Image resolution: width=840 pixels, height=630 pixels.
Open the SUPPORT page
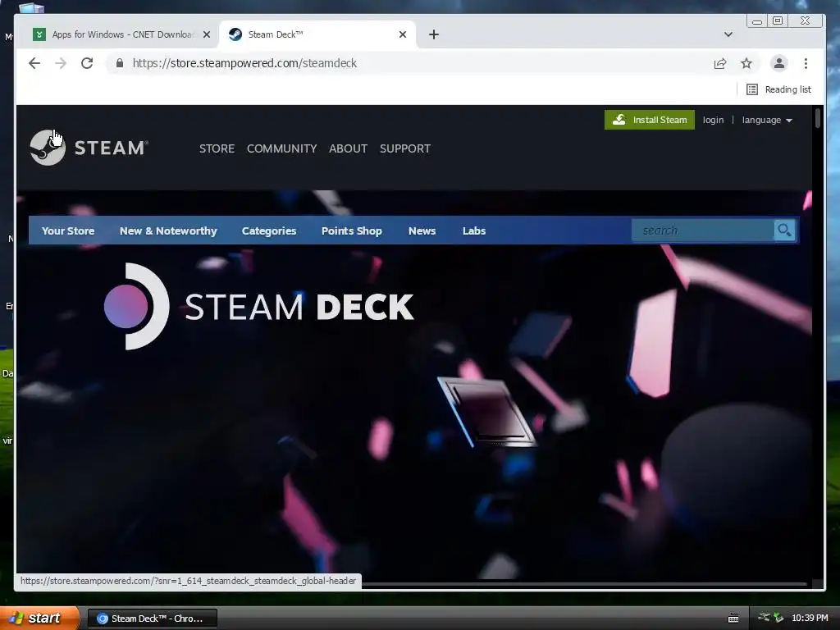[x=405, y=148]
